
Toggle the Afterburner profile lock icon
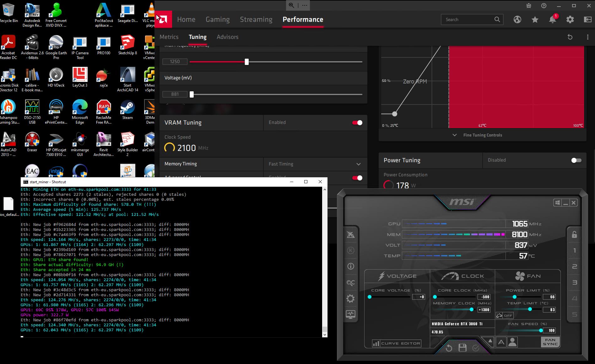click(x=574, y=234)
